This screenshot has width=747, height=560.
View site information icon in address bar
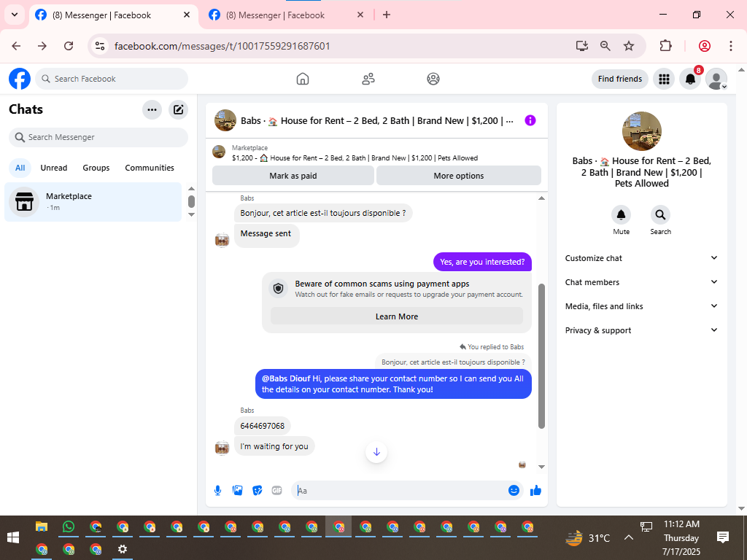(100, 46)
